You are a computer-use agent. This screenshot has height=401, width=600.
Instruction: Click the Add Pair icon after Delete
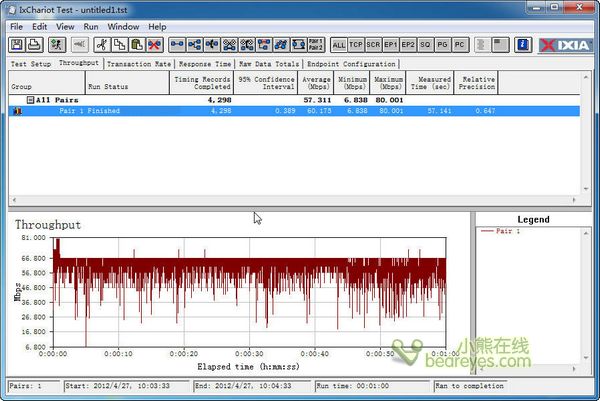click(x=177, y=45)
